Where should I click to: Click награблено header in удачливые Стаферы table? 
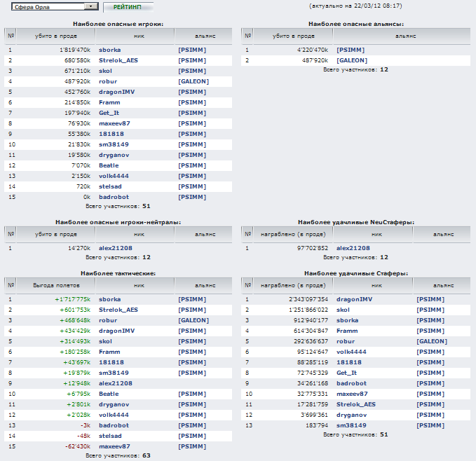292,285
